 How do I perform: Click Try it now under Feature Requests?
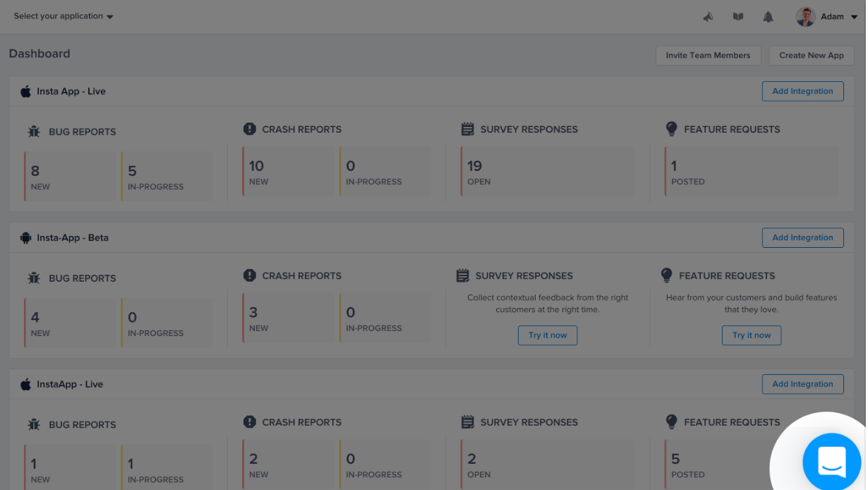pyautogui.click(x=752, y=335)
